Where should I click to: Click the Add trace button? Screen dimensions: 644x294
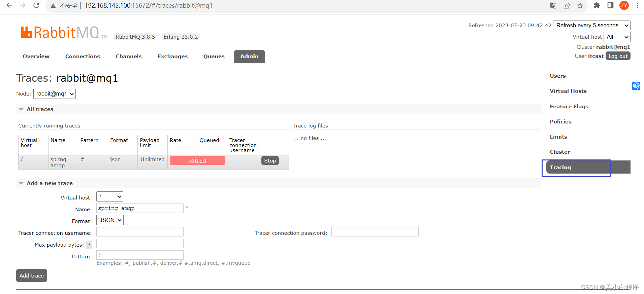pyautogui.click(x=32, y=275)
